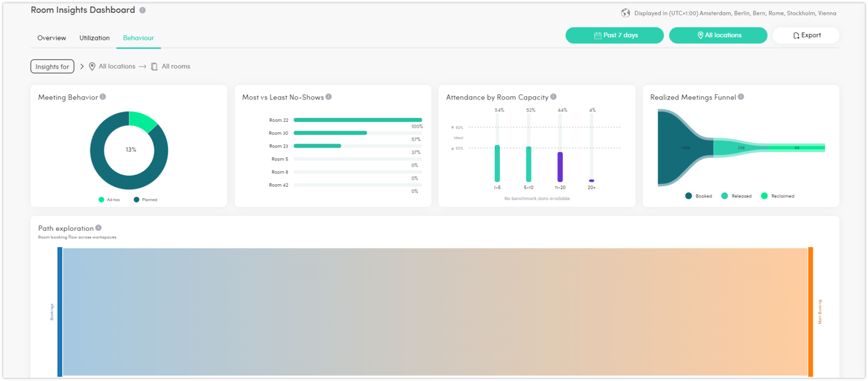Open the Meeting Behavior info tooltip
The width and height of the screenshot is (868, 381).
(x=103, y=97)
